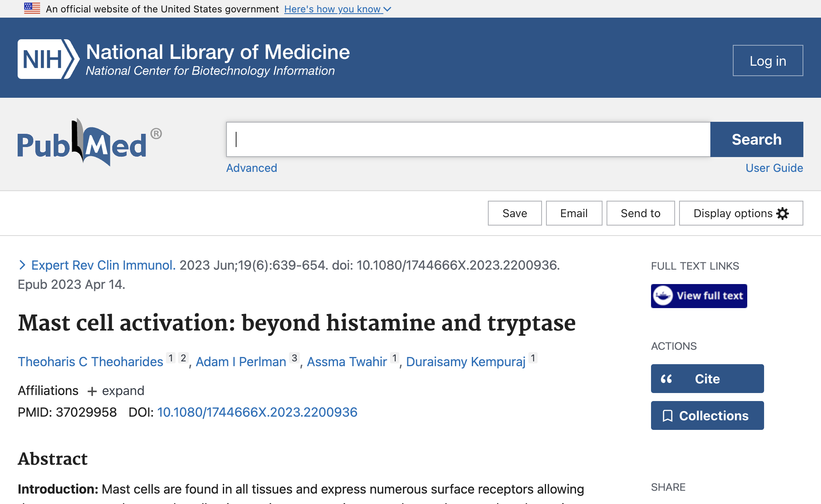Click affiliation superscript 2 after Theoharides
Viewport: 821px width, 504px height.
click(183, 358)
